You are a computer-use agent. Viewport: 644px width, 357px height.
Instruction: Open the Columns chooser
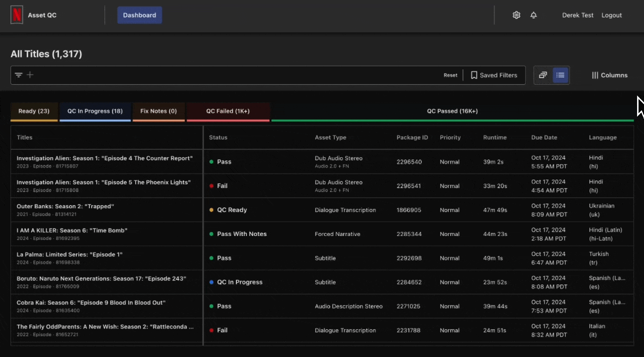[x=609, y=75]
